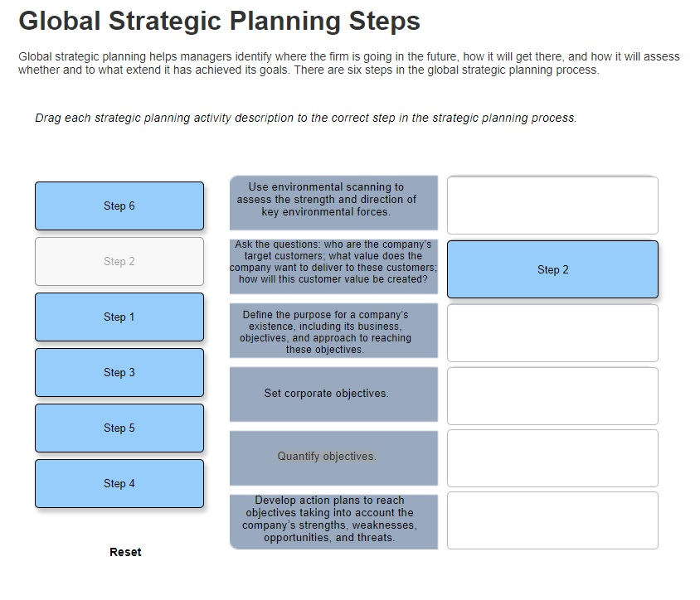Viewport: 700px width, 600px height.
Task: Click the Reset link
Action: coord(125,552)
